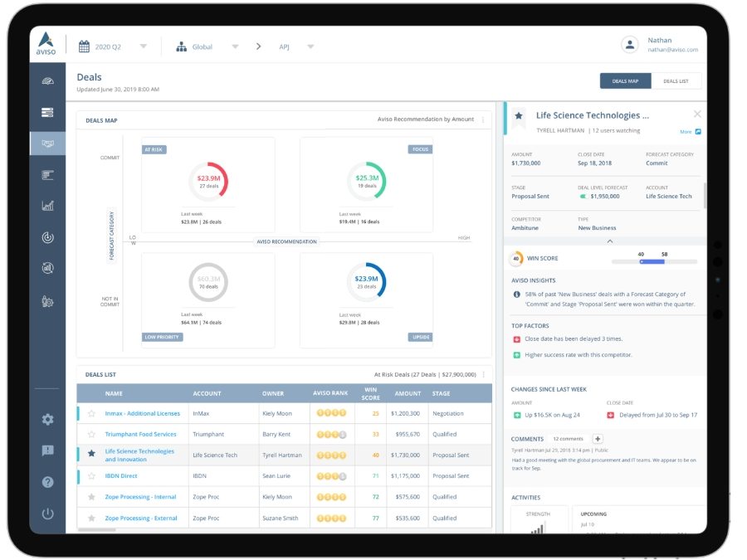Close the Life Science Technologies detail panel
747x560 pixels.
click(697, 114)
